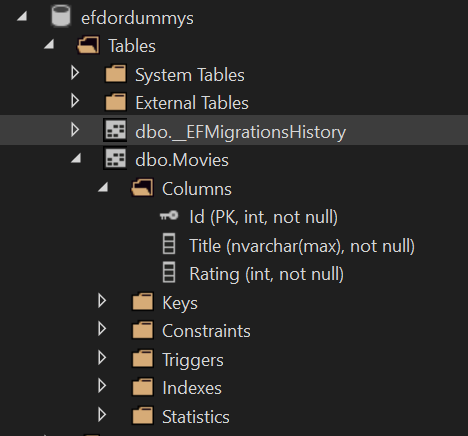Collapse the dbo.Movies table node
Screen dimensions: 468x436
pos(76,159)
